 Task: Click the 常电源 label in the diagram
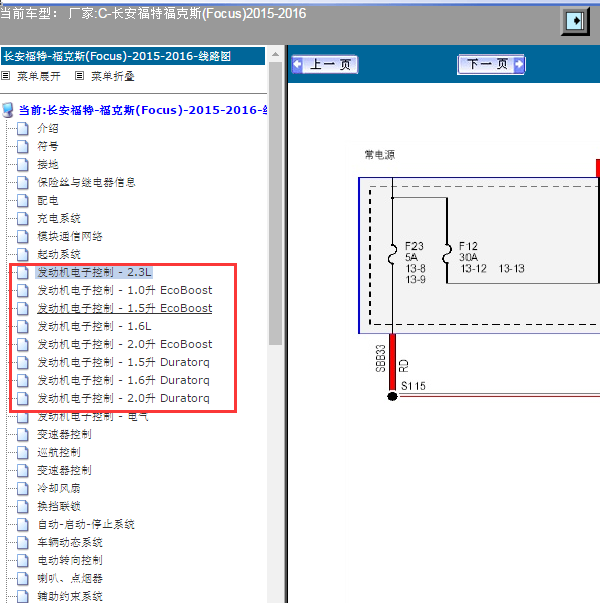tap(380, 155)
